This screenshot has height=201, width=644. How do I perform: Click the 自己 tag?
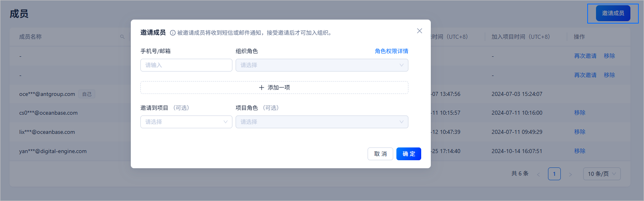tap(87, 94)
